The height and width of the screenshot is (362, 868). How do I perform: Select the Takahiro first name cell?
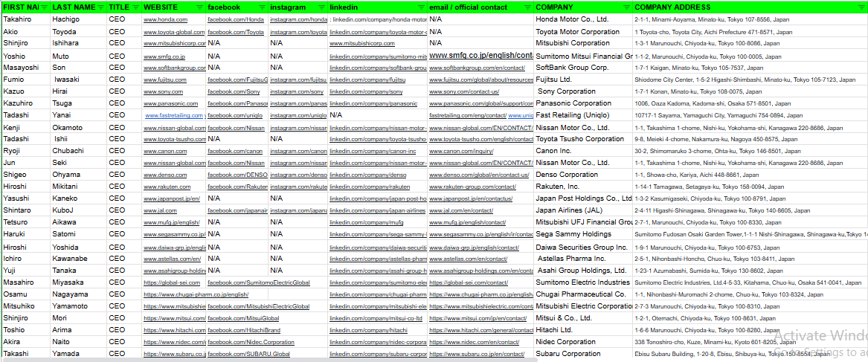click(x=25, y=19)
